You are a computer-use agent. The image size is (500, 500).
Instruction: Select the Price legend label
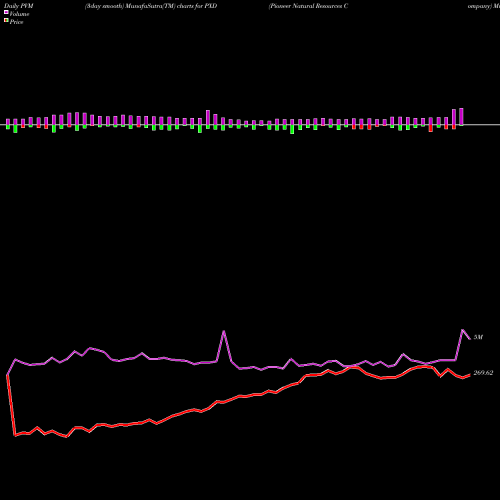(x=16, y=22)
